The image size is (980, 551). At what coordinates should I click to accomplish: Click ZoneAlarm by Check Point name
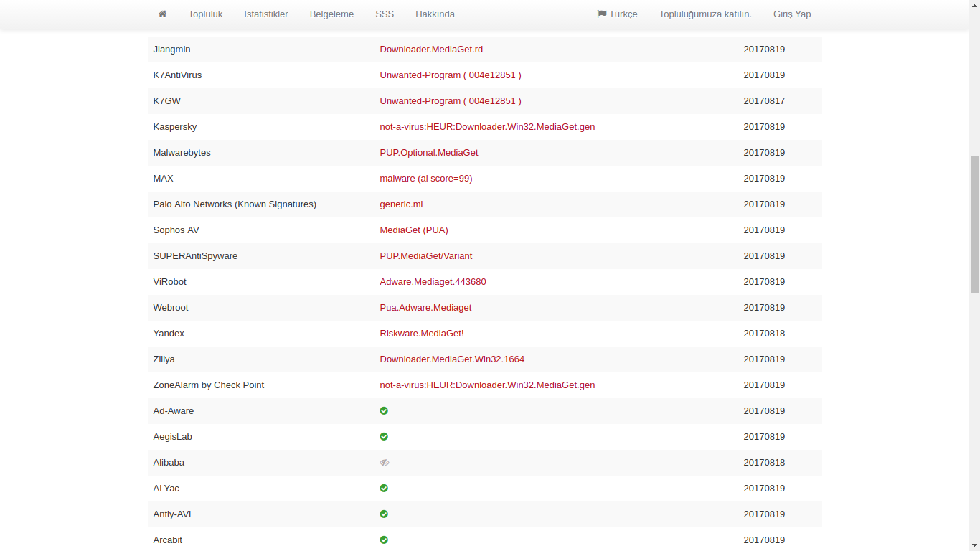click(209, 385)
